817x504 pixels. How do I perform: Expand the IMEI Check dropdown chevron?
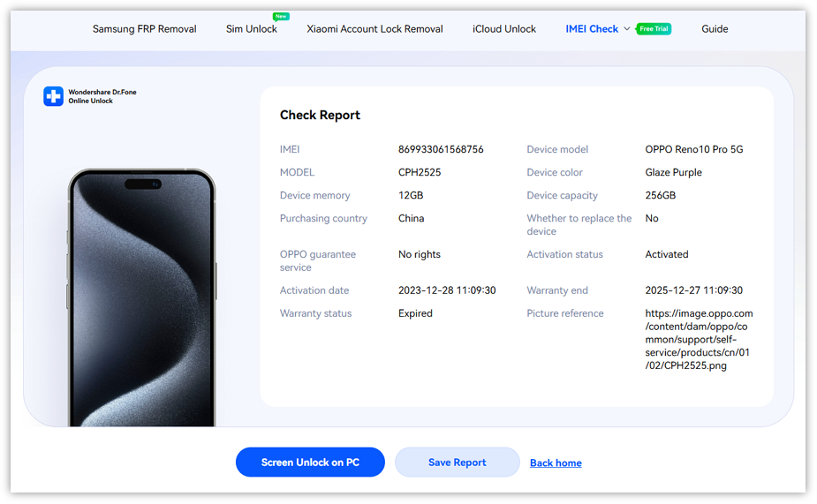point(627,28)
